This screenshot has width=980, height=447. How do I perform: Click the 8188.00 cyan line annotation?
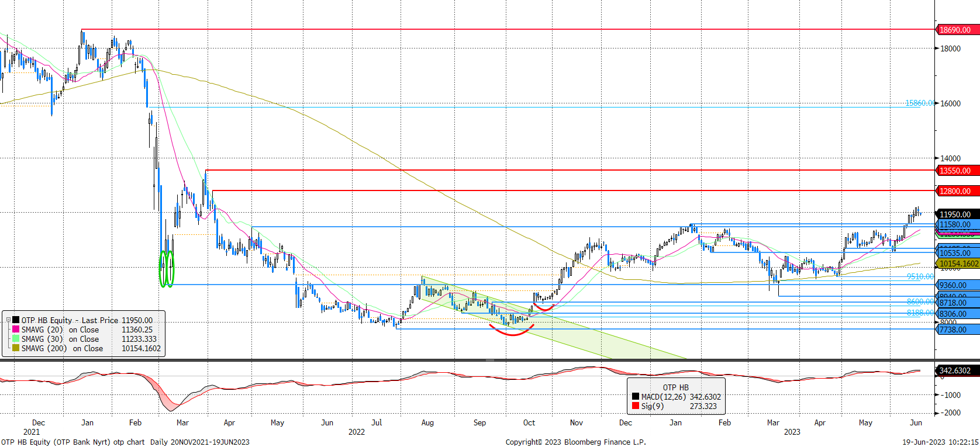point(920,313)
